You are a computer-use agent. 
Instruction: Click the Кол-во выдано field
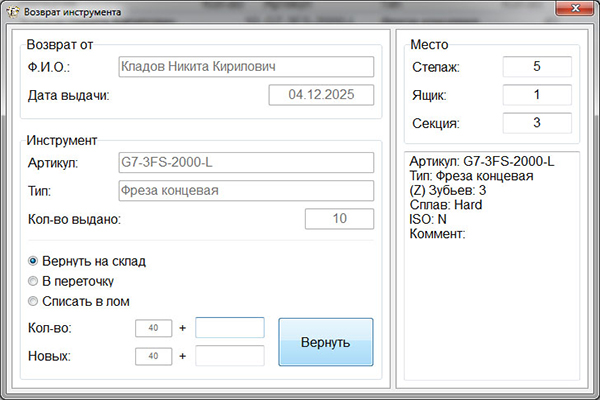pos(339,219)
